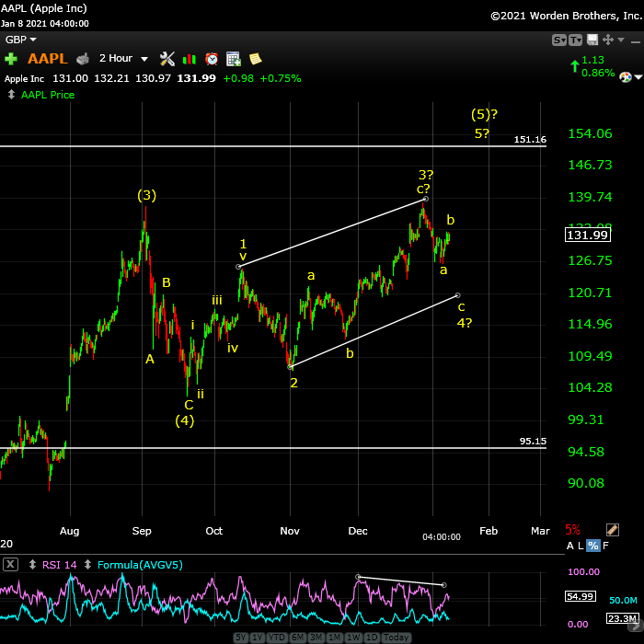Click the AAPL Price plot label
This screenshot has height=644, width=644.
point(48,95)
